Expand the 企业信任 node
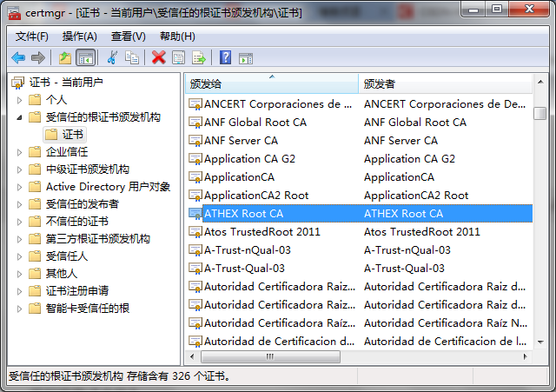This screenshot has width=556, height=392. point(19,152)
